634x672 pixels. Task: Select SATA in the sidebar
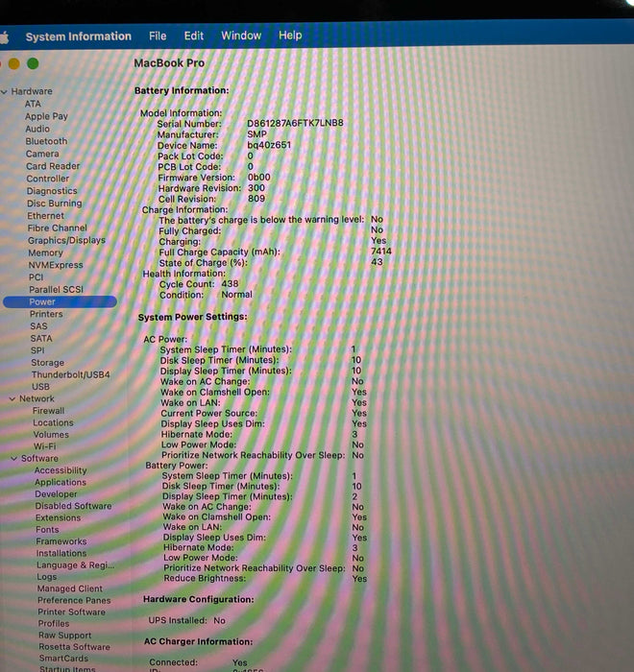(x=41, y=339)
